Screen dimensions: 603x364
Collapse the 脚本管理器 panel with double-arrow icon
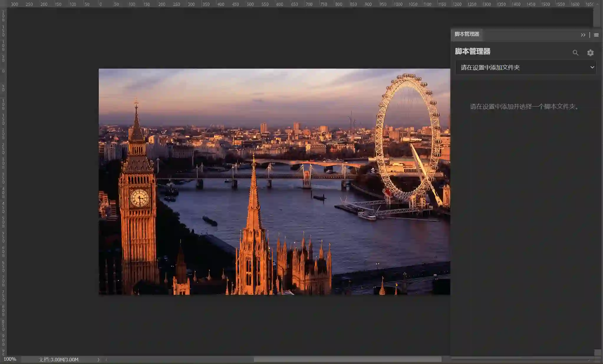(x=583, y=35)
